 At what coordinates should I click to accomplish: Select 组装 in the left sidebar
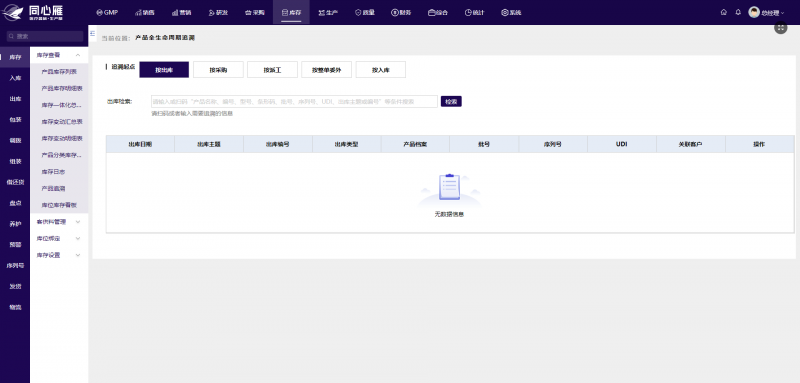[x=15, y=161]
